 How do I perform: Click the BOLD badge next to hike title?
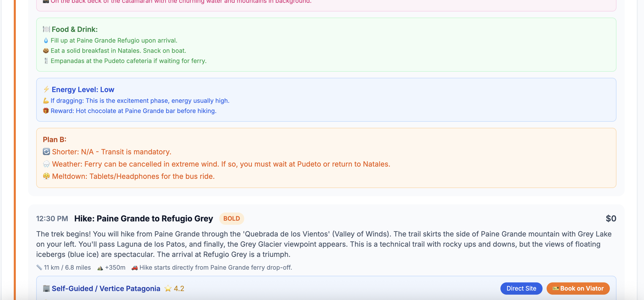[x=231, y=219]
